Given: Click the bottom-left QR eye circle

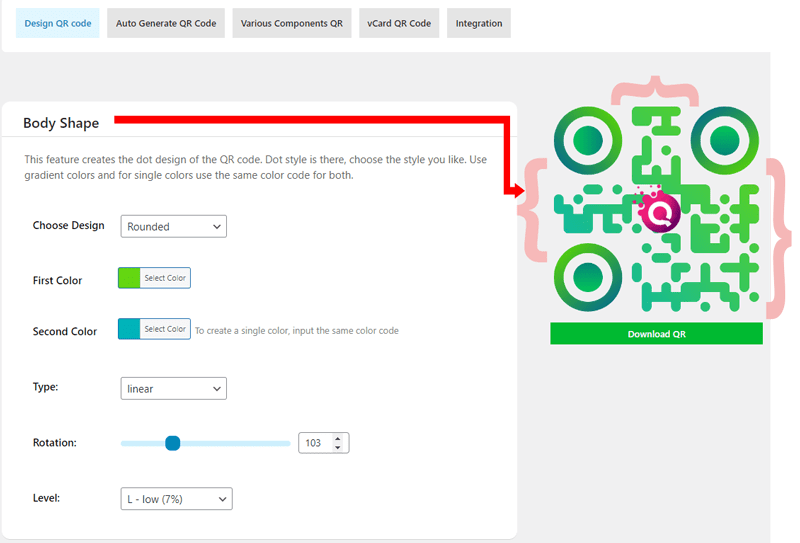Looking at the screenshot, I should (588, 273).
